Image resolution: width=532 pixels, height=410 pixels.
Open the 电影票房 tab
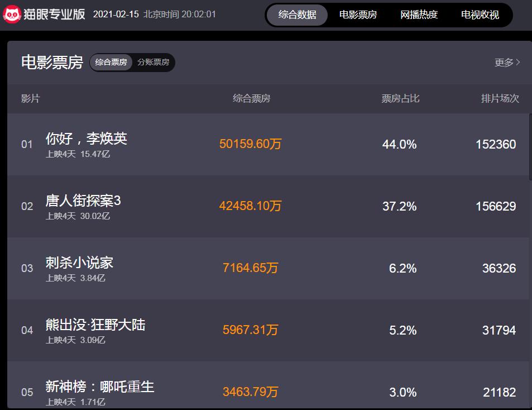click(358, 15)
